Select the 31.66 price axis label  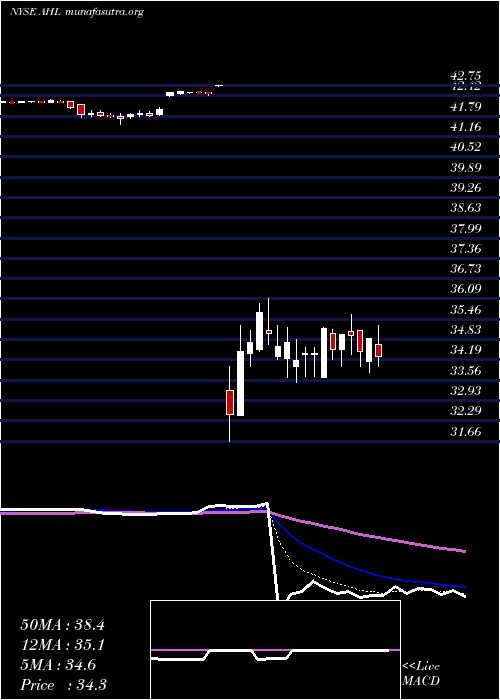click(x=466, y=432)
